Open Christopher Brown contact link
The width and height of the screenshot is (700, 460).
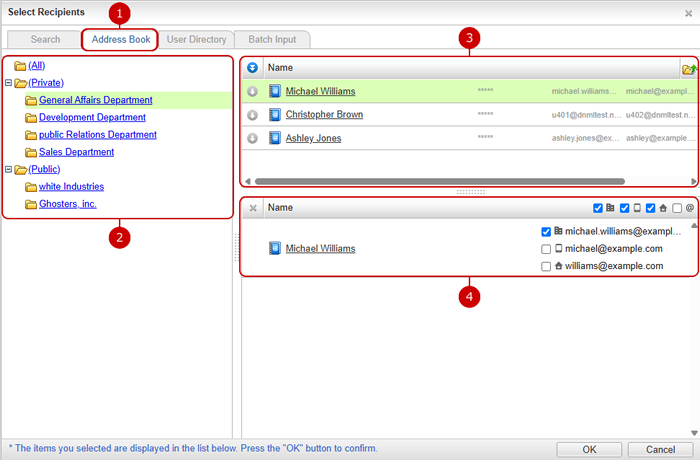click(324, 115)
